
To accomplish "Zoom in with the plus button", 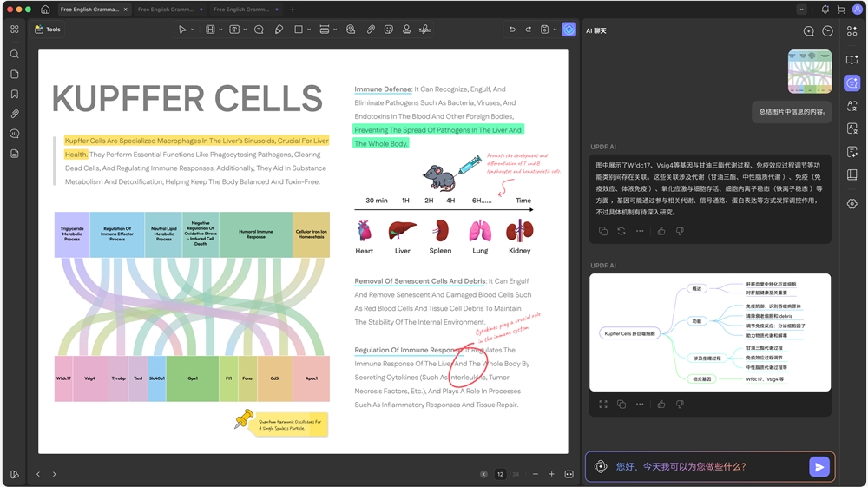I will [x=551, y=474].
